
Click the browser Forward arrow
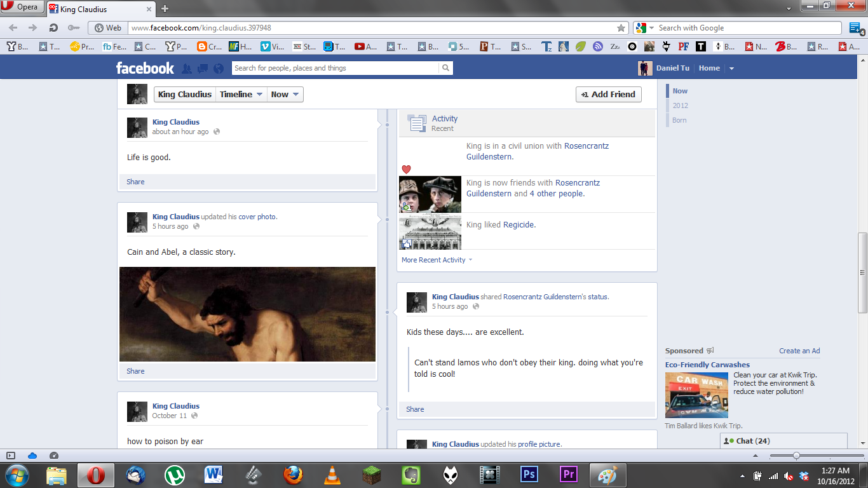[x=33, y=28]
